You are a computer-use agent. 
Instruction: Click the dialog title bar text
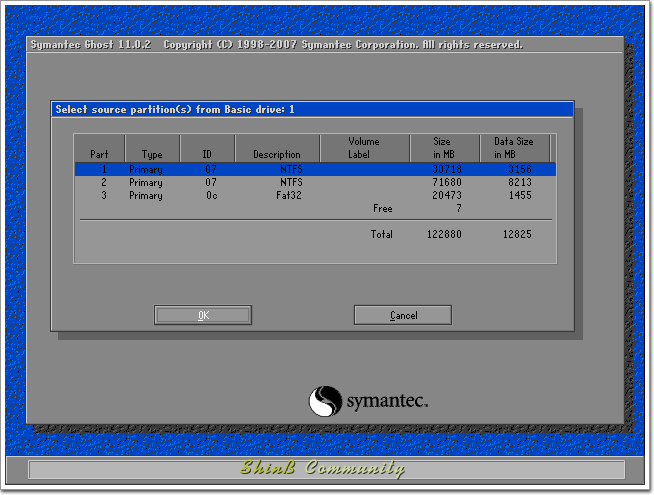pyautogui.click(x=175, y=110)
